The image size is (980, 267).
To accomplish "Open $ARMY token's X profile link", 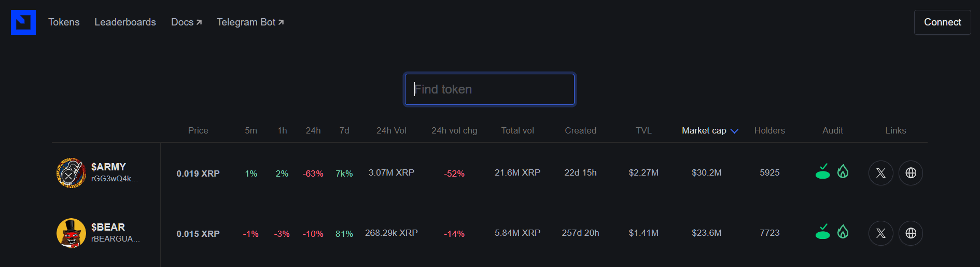I will (880, 173).
